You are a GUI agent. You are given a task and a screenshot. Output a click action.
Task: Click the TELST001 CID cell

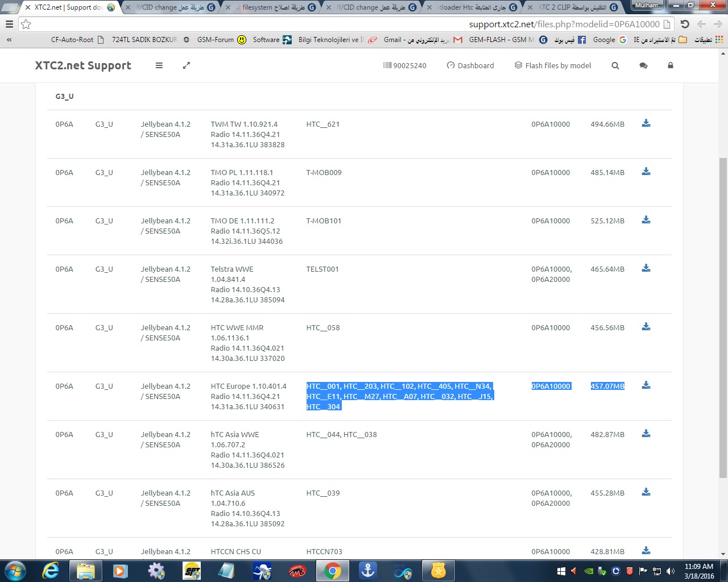(322, 269)
